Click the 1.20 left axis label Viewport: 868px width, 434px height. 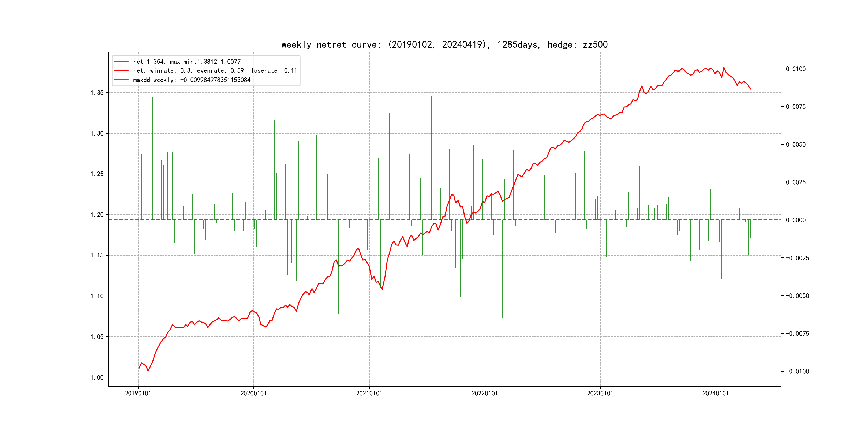pyautogui.click(x=97, y=215)
